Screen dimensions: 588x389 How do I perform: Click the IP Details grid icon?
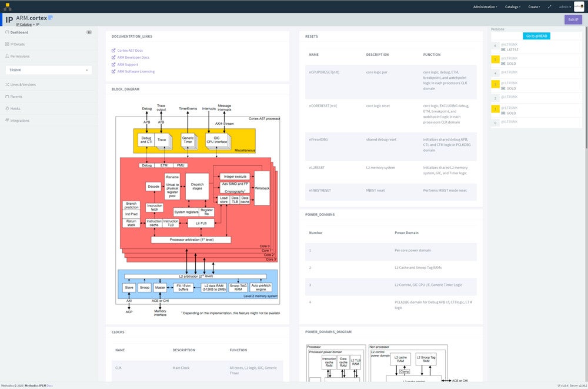tap(7, 44)
